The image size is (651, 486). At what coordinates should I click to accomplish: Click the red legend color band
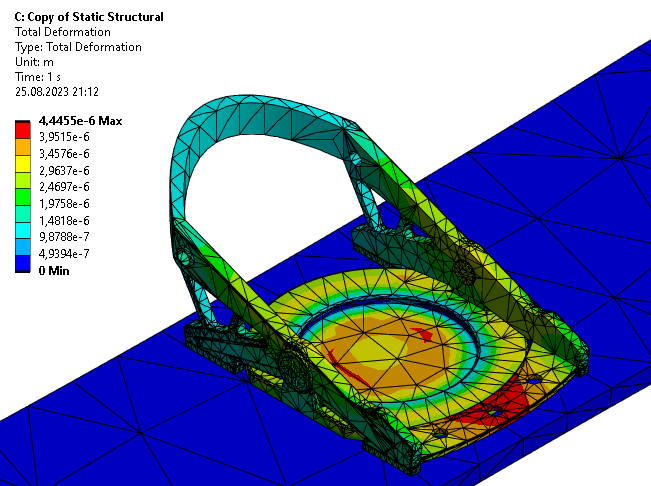23,130
